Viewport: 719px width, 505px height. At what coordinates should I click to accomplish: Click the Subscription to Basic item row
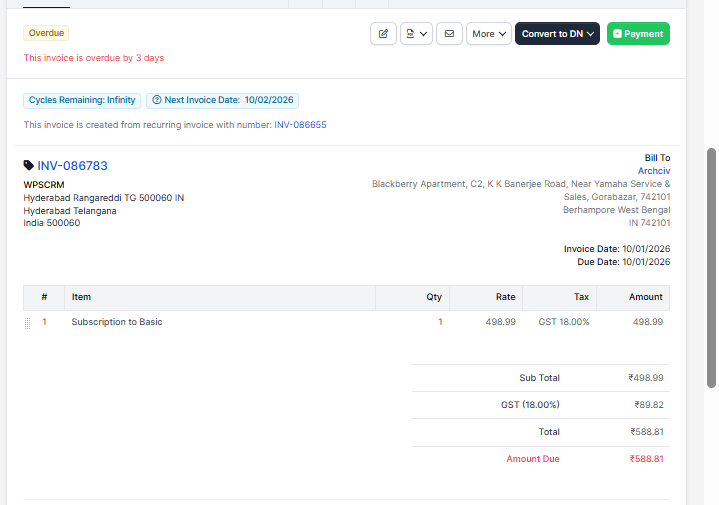pos(117,322)
